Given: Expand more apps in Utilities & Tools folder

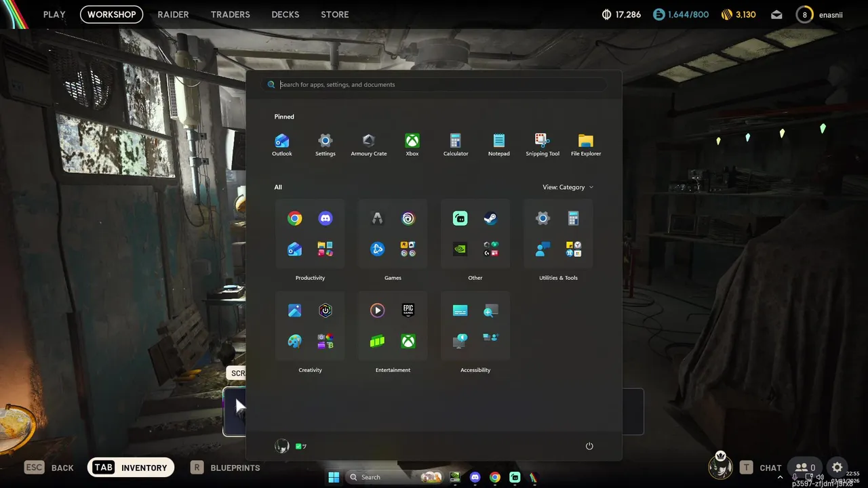Looking at the screenshot, I should pyautogui.click(x=574, y=249).
